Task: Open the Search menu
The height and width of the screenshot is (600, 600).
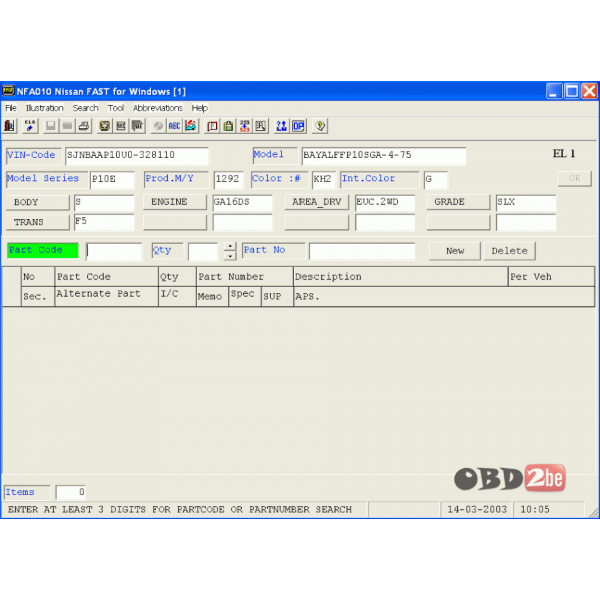Action: [86, 108]
